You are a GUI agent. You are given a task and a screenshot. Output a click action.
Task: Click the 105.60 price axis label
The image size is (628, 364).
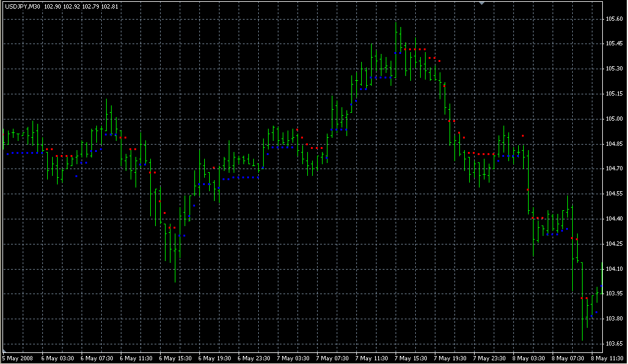tap(615, 19)
